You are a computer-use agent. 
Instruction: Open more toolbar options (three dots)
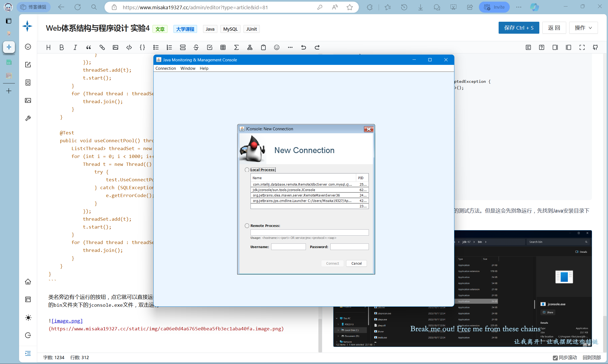click(x=290, y=48)
